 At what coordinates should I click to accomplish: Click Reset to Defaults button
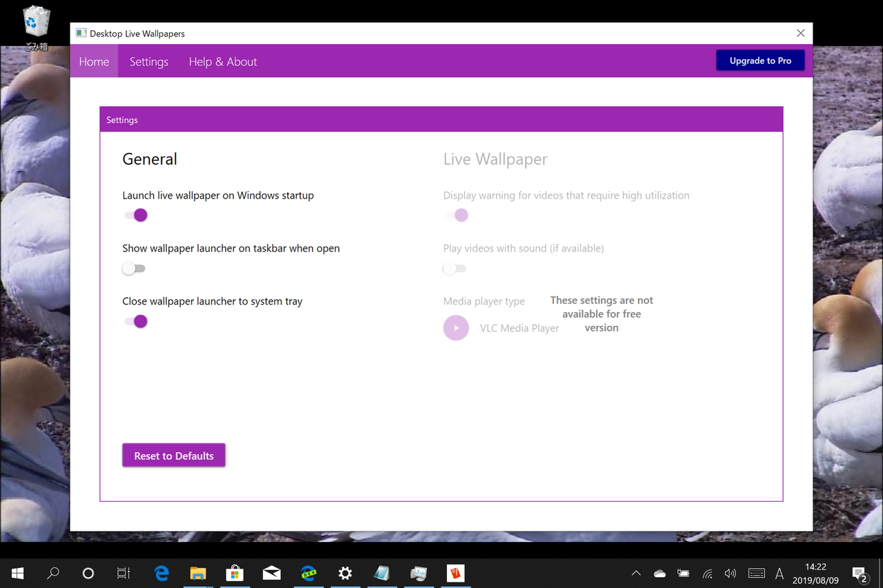(x=174, y=456)
